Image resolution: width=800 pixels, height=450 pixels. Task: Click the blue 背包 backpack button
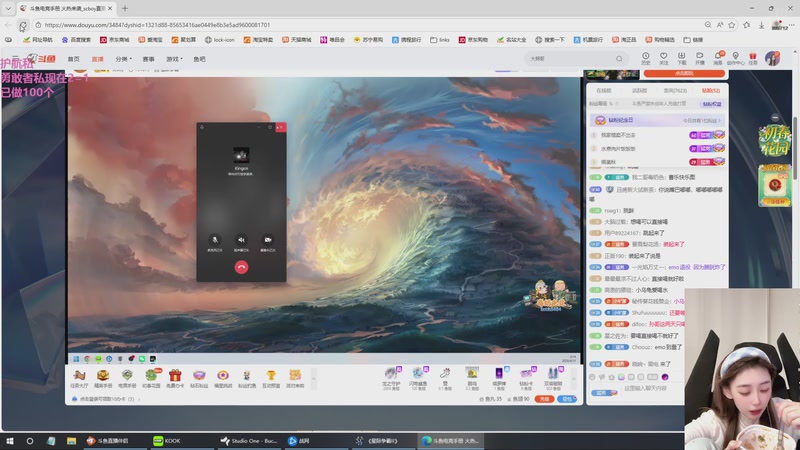tap(567, 399)
